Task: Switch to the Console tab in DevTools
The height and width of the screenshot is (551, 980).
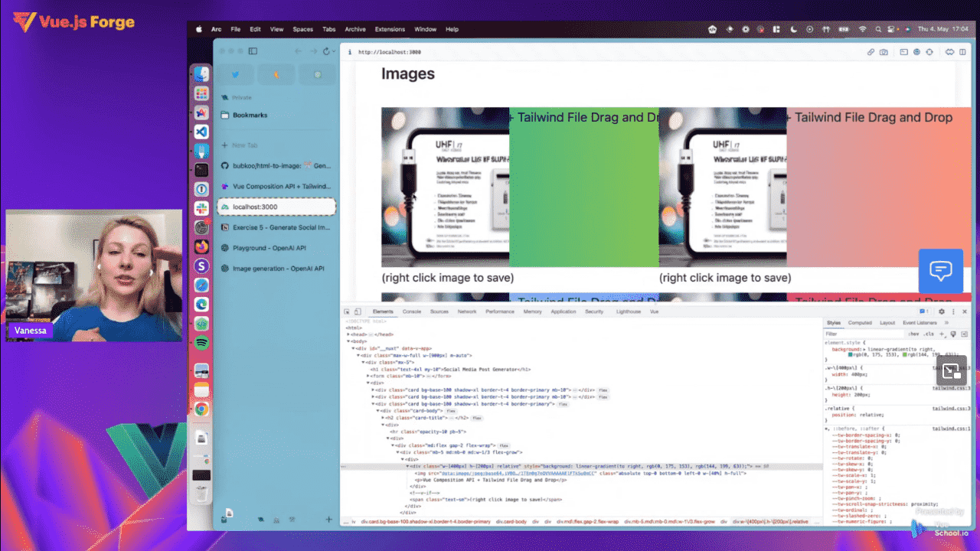Action: [x=412, y=311]
